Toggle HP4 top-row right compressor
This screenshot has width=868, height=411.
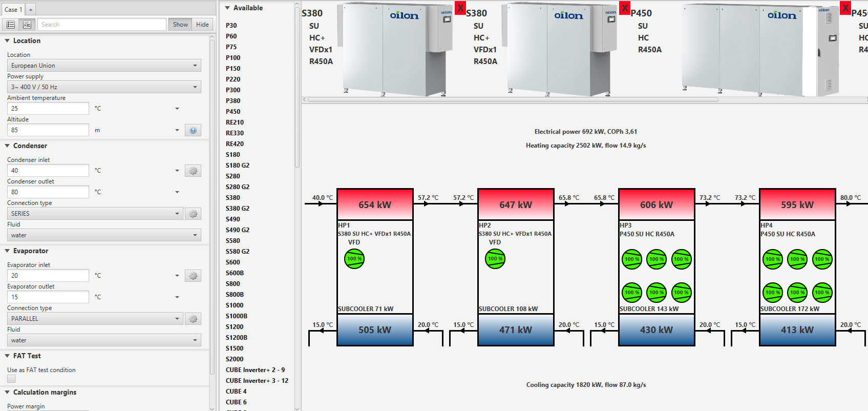click(x=822, y=259)
